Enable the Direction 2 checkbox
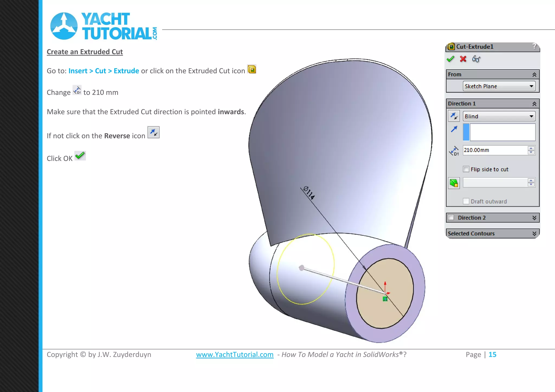The width and height of the screenshot is (555, 392). (451, 218)
